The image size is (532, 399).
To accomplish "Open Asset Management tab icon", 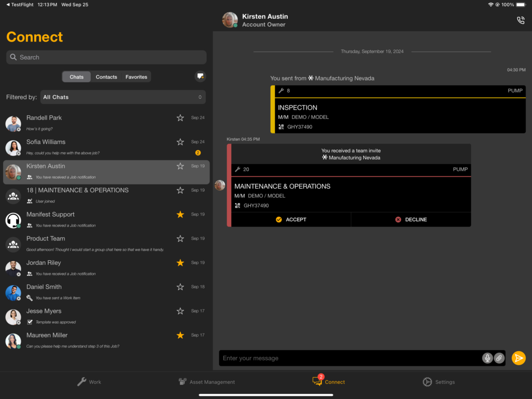I will pos(182,382).
